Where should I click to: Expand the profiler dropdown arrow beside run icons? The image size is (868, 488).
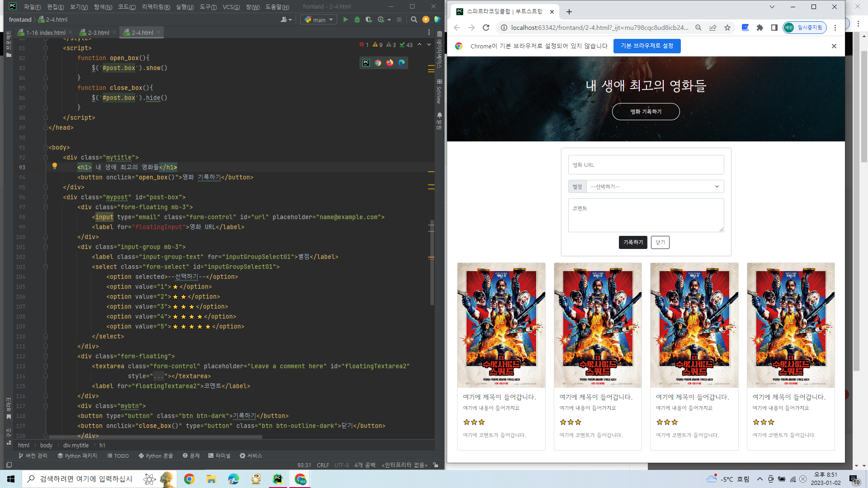click(x=389, y=20)
